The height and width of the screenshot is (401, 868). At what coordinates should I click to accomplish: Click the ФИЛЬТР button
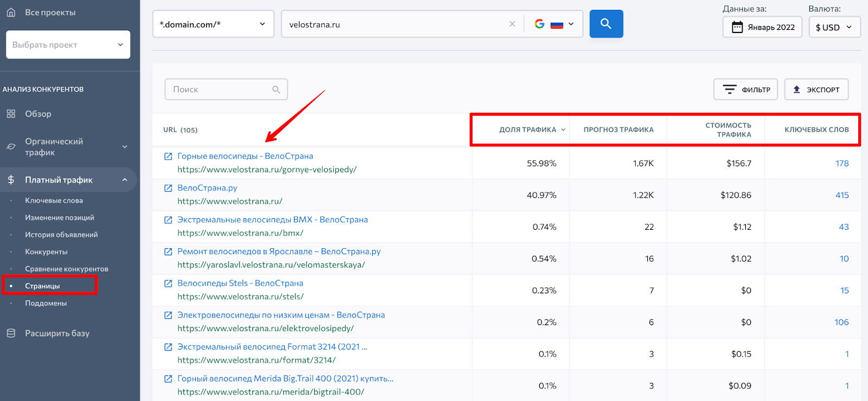(745, 89)
